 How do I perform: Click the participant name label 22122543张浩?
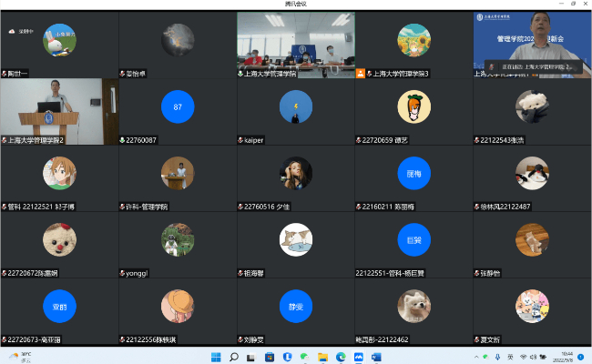(x=502, y=140)
